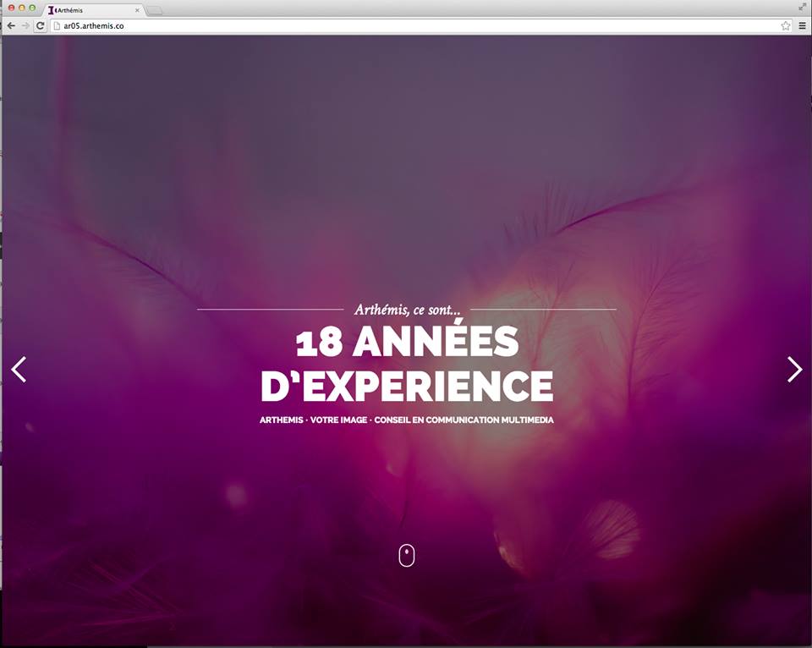Viewport: 812px width, 648px height.
Task: Click 'CONSEIL EN COMMUNICATION MULTIMEDIA' text
Action: click(x=464, y=420)
